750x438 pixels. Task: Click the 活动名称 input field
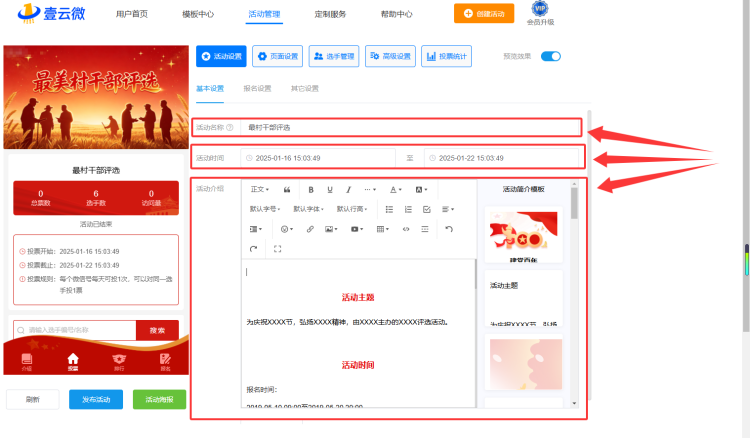point(410,127)
